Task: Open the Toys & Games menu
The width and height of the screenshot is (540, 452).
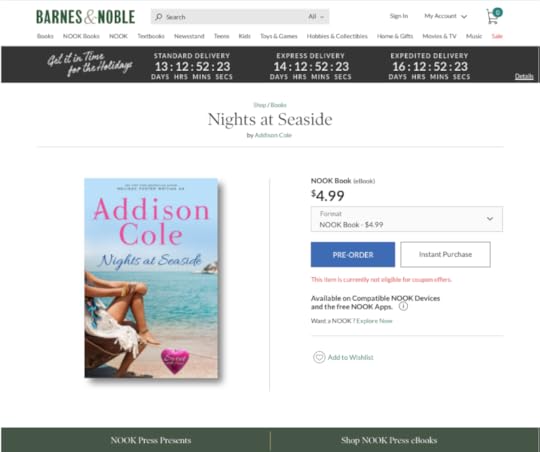Action: 279,36
